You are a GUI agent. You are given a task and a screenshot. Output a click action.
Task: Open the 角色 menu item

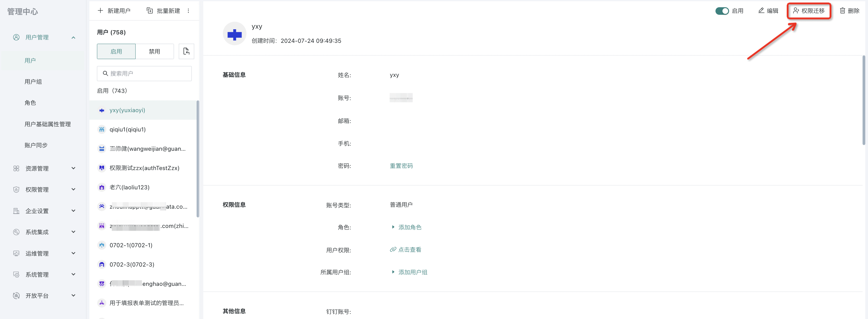[30, 103]
